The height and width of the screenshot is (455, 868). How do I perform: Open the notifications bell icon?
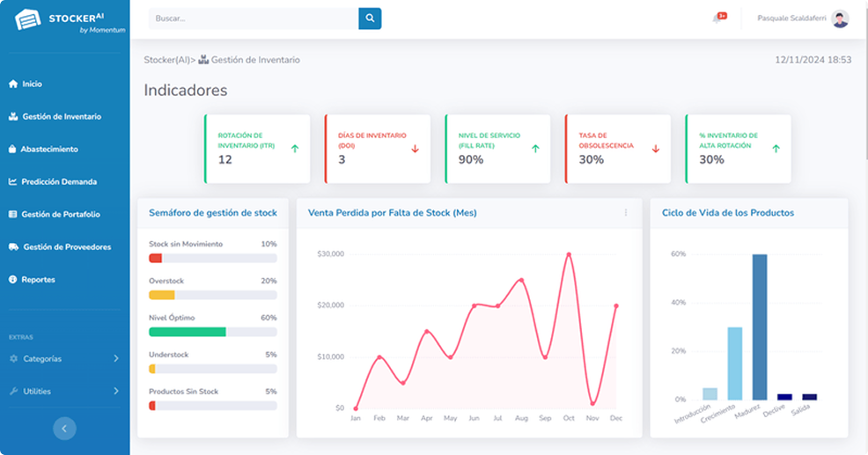click(x=717, y=18)
